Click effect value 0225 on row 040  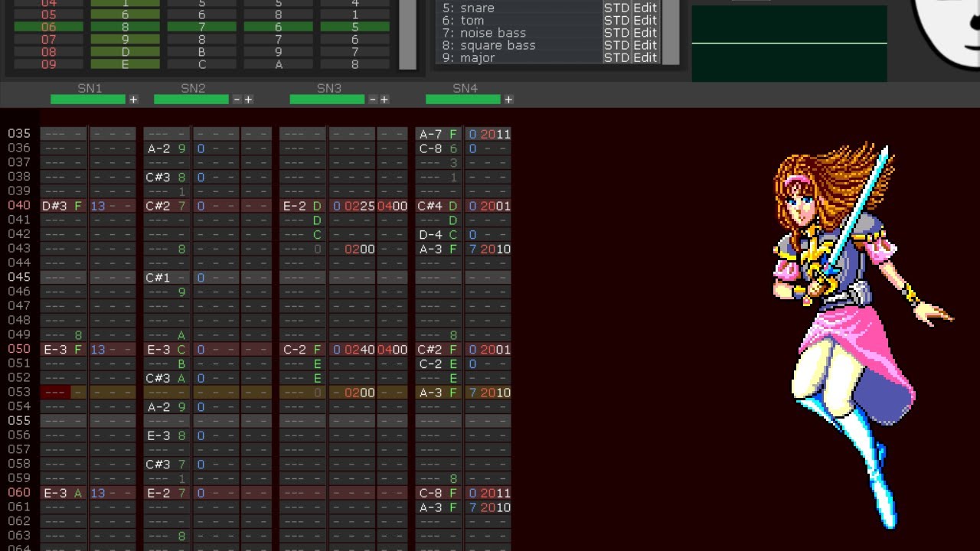pos(360,206)
